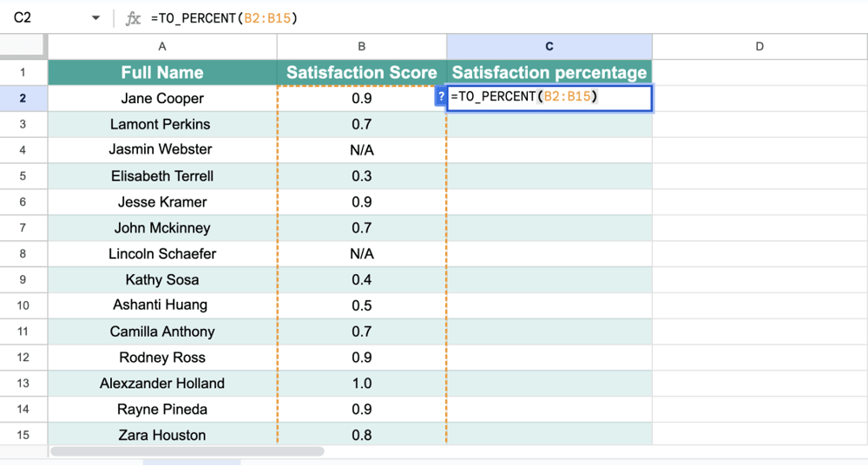Select row 1 header
Screen dimensions: 868x466
pos(23,73)
